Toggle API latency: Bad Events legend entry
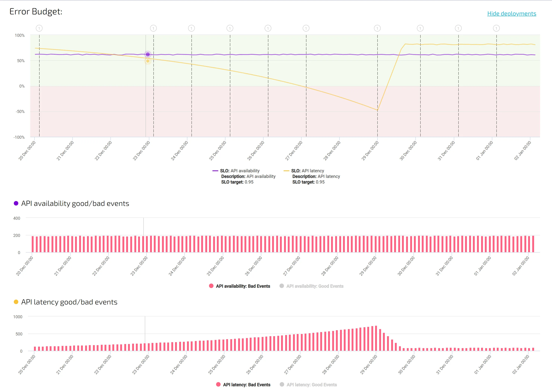The height and width of the screenshot is (392, 552). 243,385
